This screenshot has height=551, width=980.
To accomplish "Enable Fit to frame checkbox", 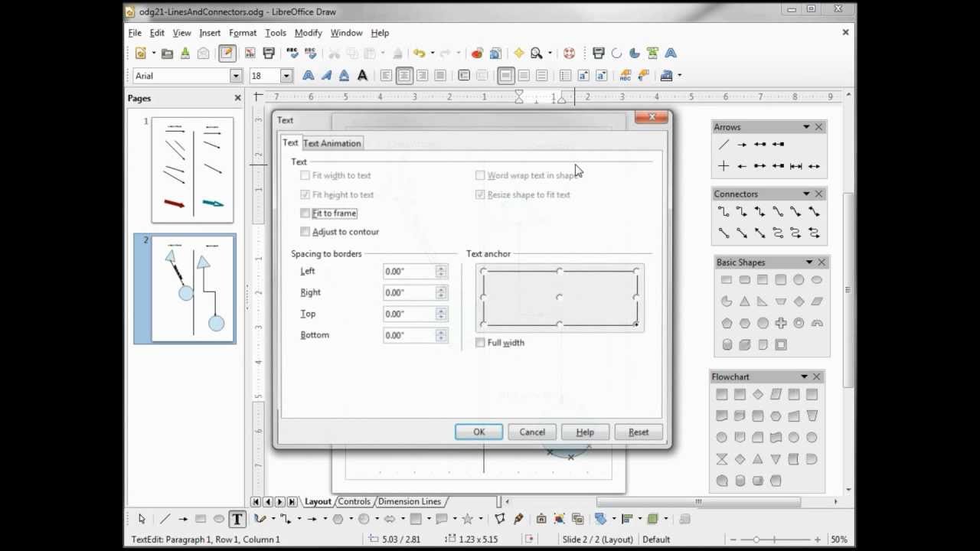I will pos(305,213).
